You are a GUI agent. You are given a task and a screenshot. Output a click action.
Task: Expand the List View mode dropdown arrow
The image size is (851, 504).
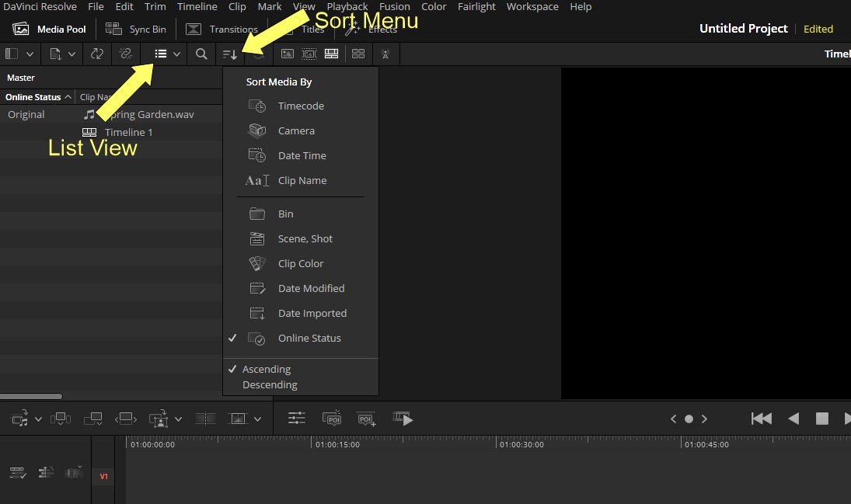[x=176, y=54]
